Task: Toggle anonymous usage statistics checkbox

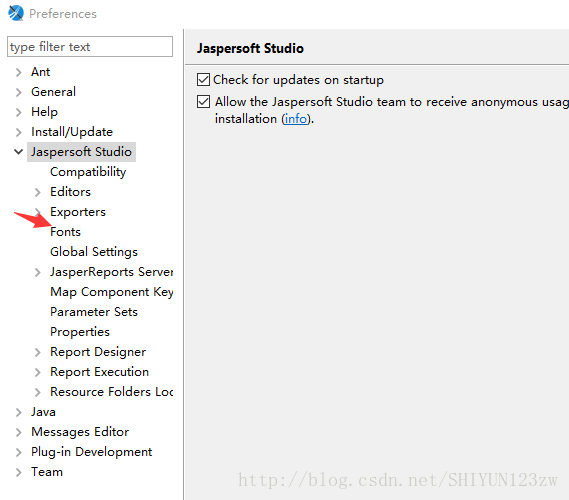Action: click(203, 102)
